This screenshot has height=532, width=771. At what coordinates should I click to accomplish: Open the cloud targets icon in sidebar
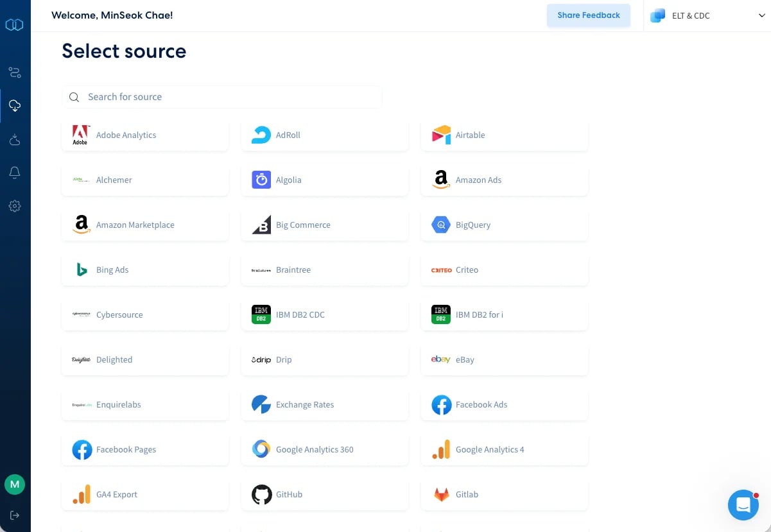pos(15,139)
